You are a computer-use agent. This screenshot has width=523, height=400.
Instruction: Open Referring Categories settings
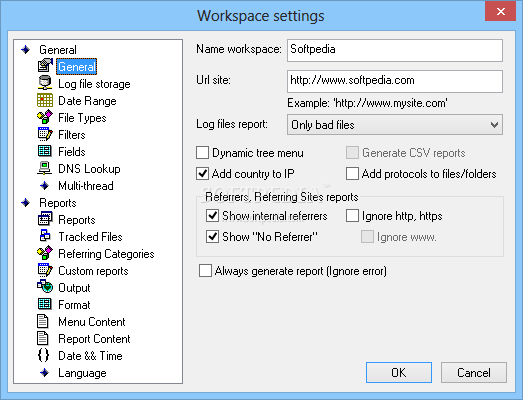(x=106, y=254)
